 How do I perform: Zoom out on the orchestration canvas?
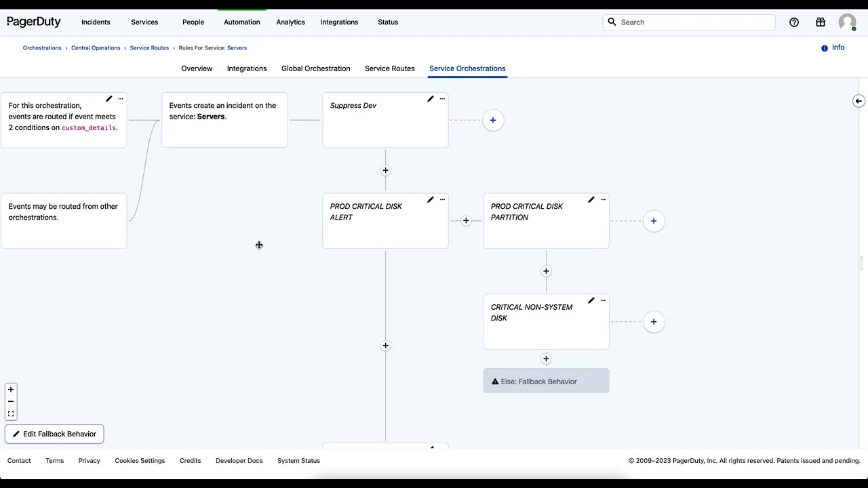(11, 402)
